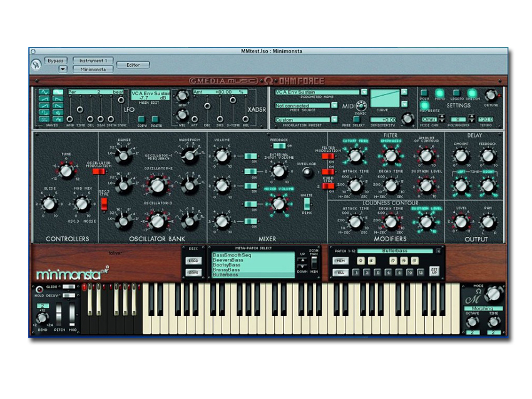Click the TUNE knob in Controllers
This screenshot has width=532, height=399.
(x=66, y=171)
